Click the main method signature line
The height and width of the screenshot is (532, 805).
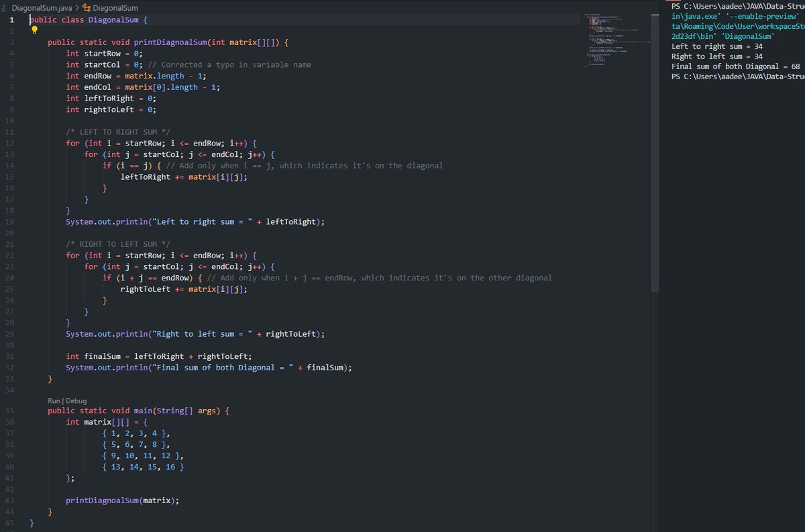[x=139, y=411]
